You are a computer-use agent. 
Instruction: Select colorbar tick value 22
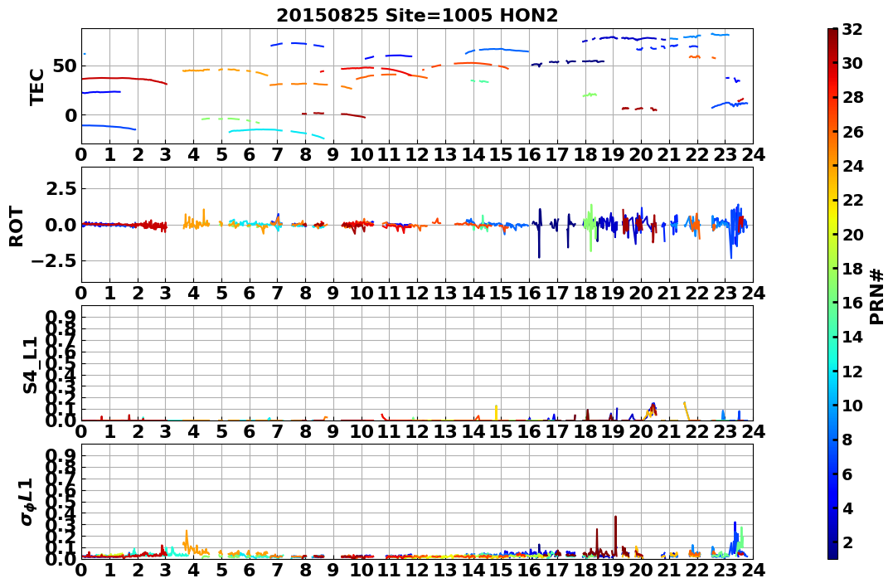(852, 200)
